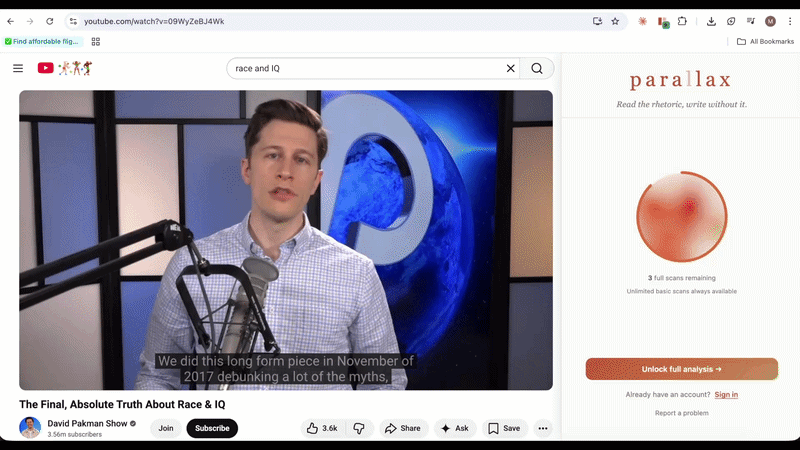800x450 pixels.
Task: Share the video
Action: pyautogui.click(x=403, y=428)
